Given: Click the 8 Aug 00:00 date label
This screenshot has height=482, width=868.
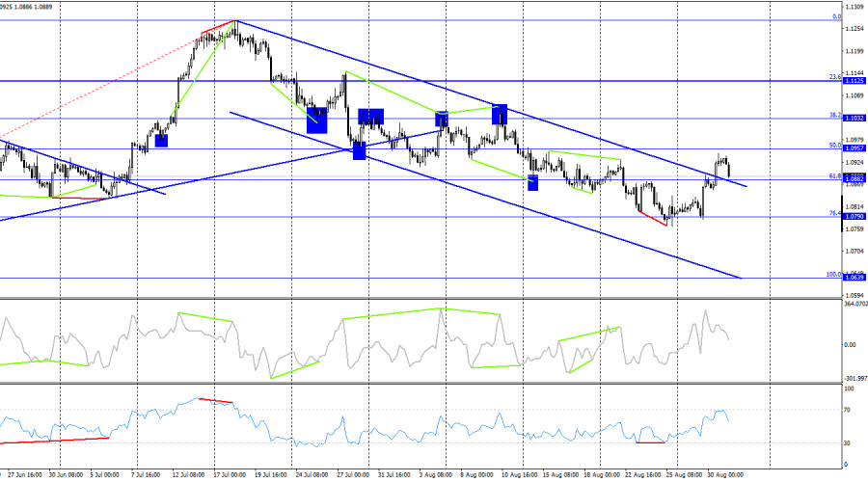Looking at the screenshot, I should click(476, 475).
